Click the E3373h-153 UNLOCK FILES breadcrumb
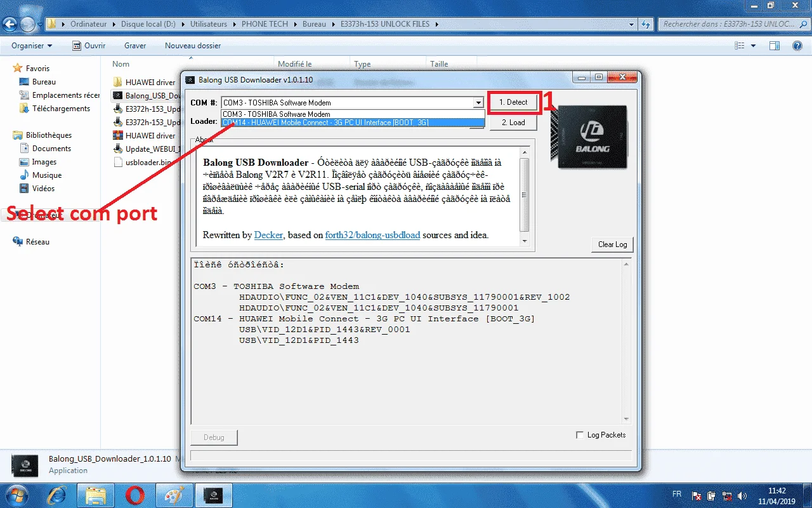This screenshot has width=812, height=508. [384, 24]
